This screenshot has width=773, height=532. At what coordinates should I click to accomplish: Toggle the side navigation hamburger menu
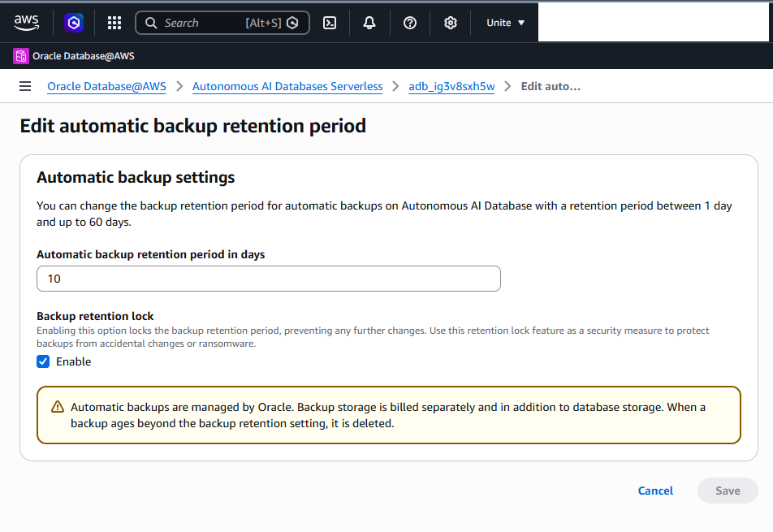point(25,86)
